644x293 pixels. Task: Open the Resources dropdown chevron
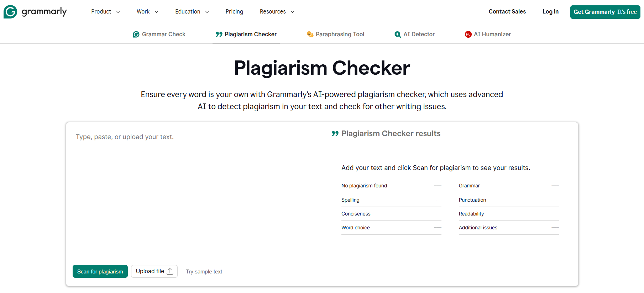(292, 12)
